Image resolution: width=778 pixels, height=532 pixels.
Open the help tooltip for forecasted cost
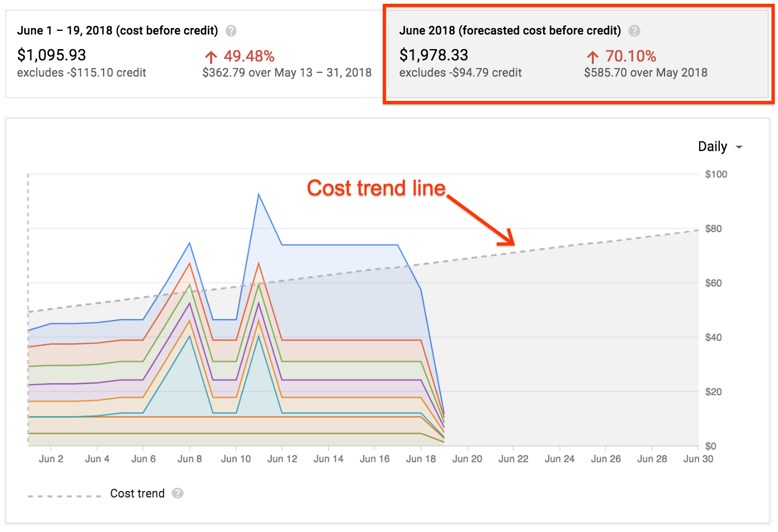[x=634, y=31]
